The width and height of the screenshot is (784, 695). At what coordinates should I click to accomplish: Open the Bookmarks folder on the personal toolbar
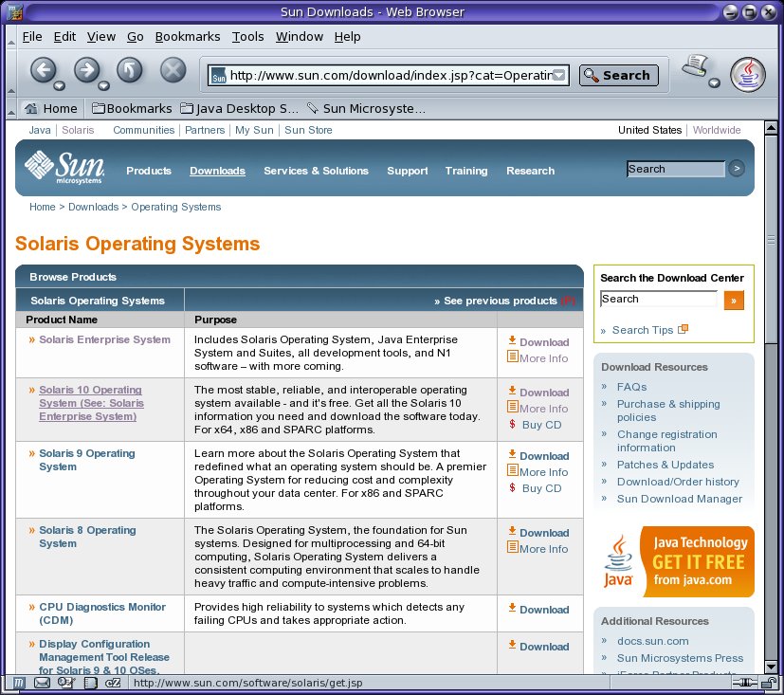tap(132, 108)
